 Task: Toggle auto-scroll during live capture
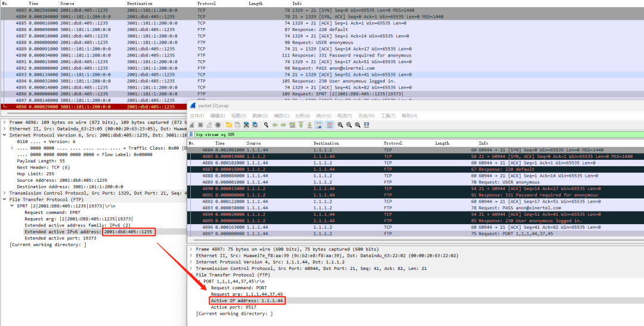pyautogui.click(x=318, y=125)
